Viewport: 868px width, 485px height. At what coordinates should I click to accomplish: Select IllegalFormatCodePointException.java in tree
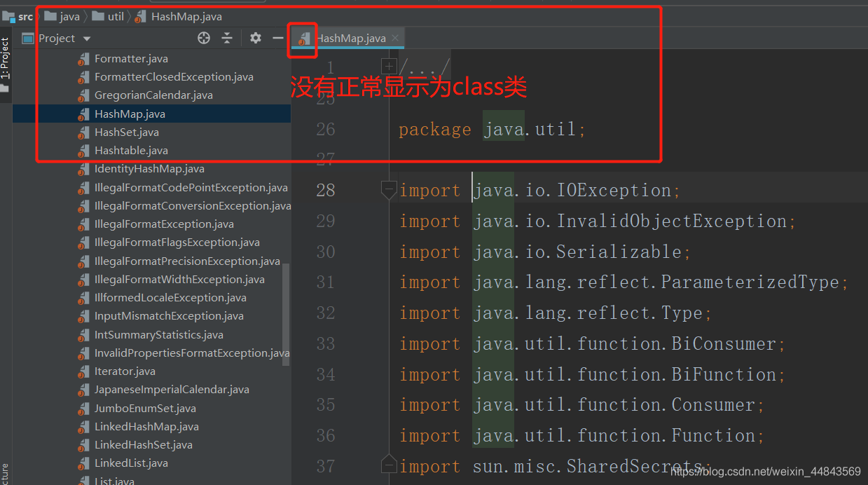(191, 188)
